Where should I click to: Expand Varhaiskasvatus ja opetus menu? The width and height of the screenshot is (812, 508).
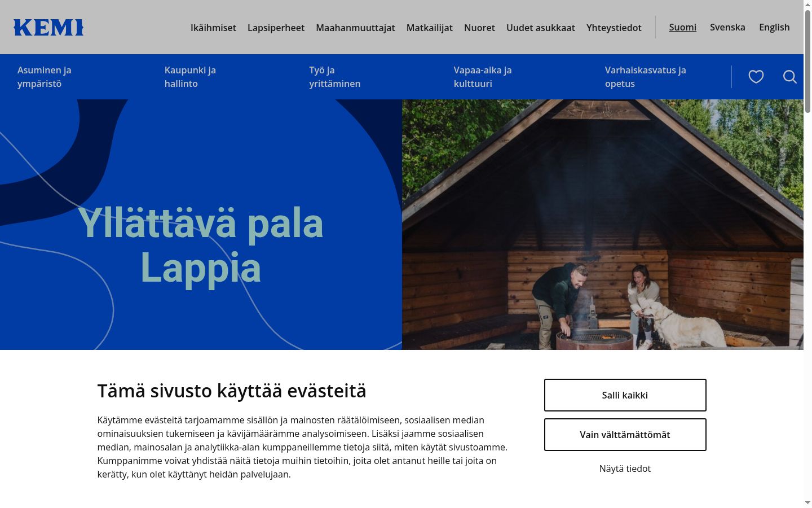(646, 77)
